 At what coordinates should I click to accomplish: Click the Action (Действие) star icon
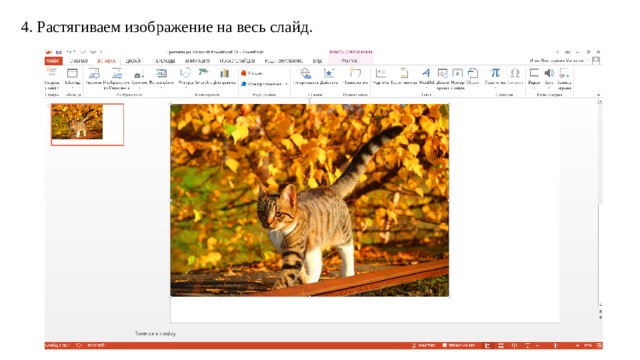click(x=329, y=73)
